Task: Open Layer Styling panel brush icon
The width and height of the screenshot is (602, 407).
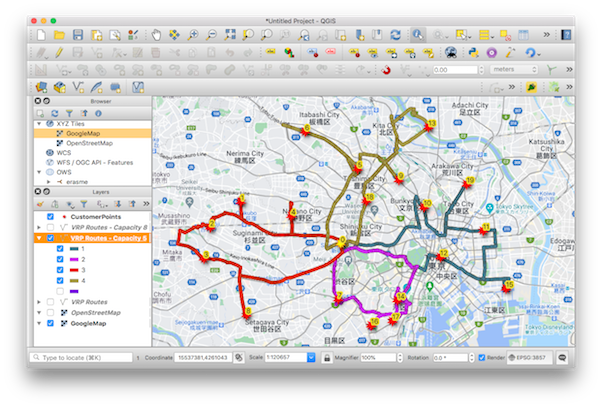Action: (40, 204)
